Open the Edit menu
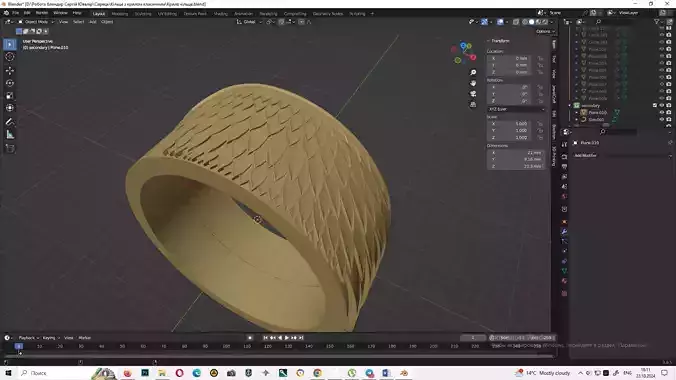This screenshot has width=676, height=380. pyautogui.click(x=27, y=13)
